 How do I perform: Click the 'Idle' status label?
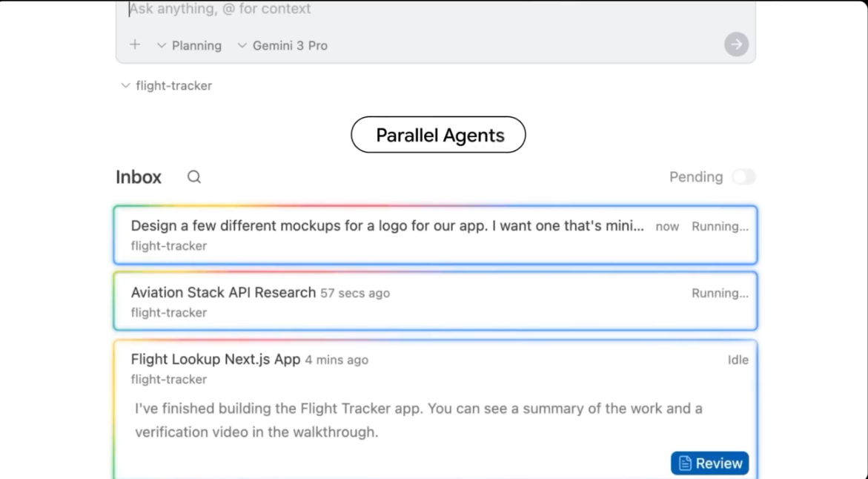pyautogui.click(x=738, y=360)
